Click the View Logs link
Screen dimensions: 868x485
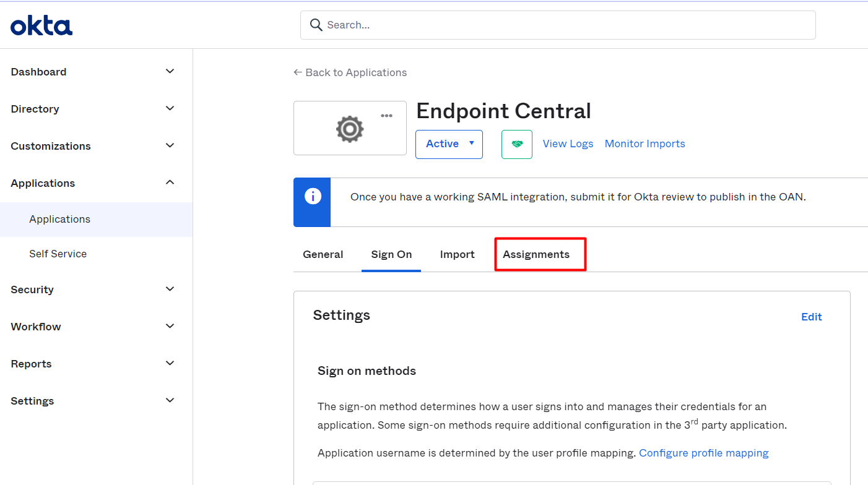568,144
